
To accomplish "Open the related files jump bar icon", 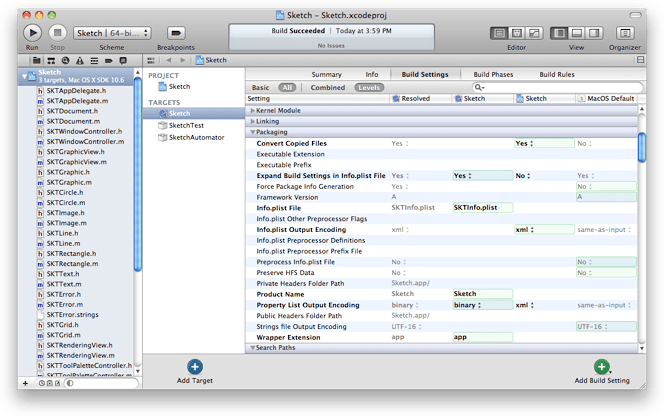I will click(151, 61).
